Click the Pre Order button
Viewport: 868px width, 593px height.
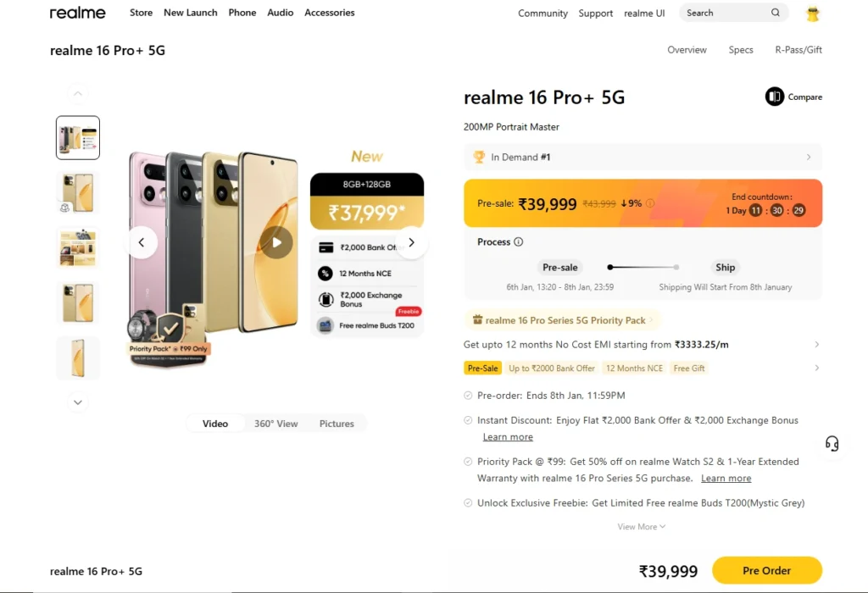coord(766,571)
